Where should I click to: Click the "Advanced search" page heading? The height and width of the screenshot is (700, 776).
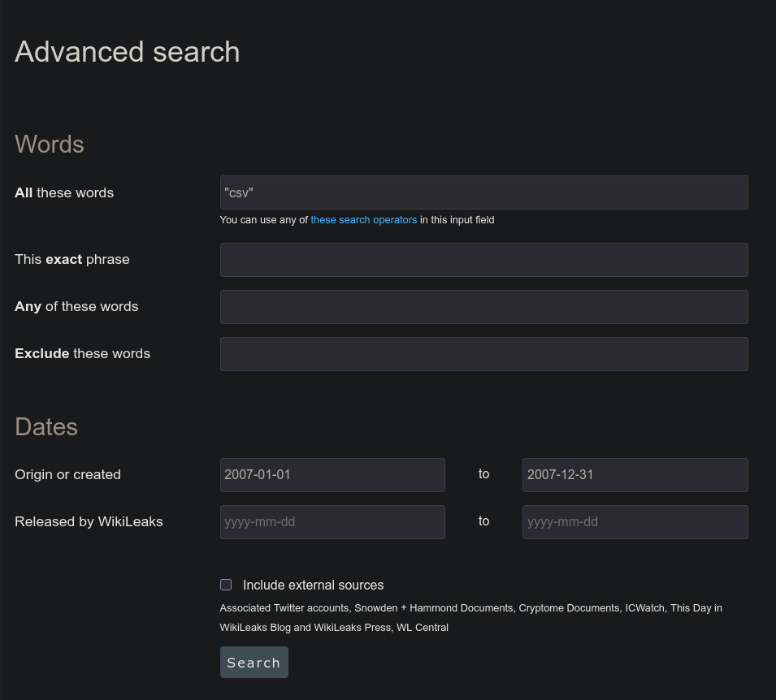click(x=128, y=52)
